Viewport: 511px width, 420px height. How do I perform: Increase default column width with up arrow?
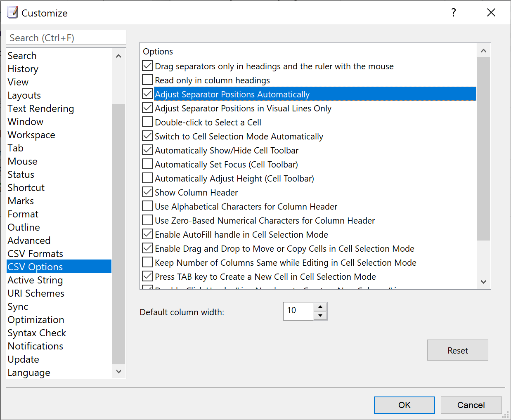[320, 307]
